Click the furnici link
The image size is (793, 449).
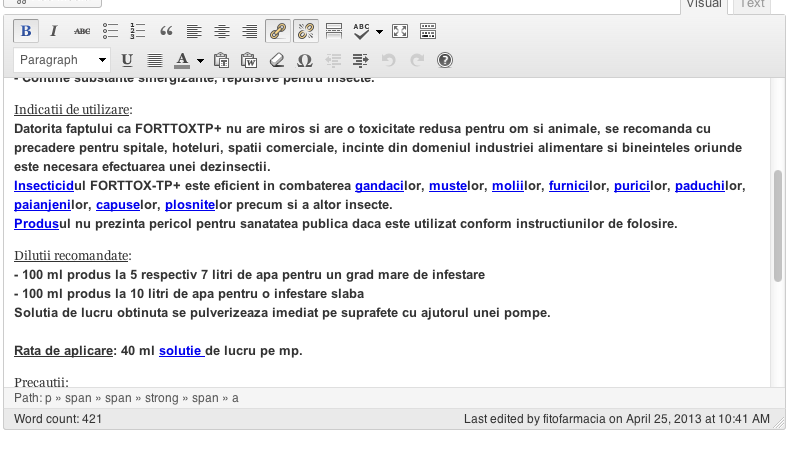(569, 186)
